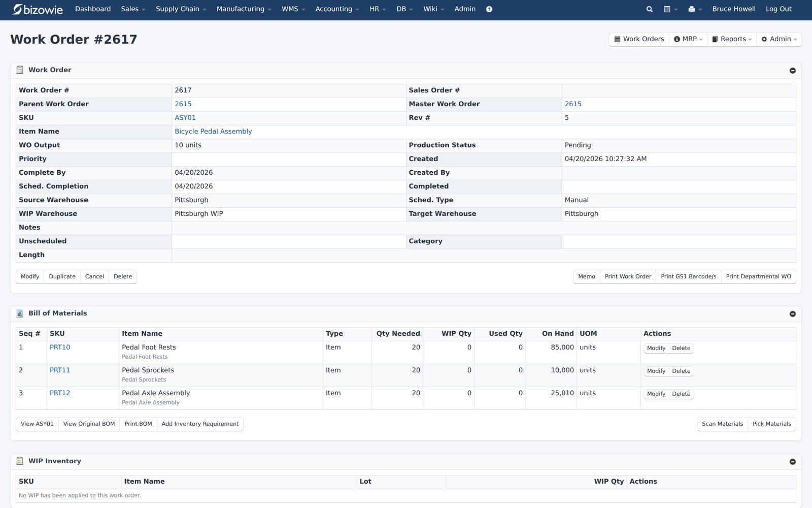Open the MRP dropdown button
The image size is (812, 508).
688,39
